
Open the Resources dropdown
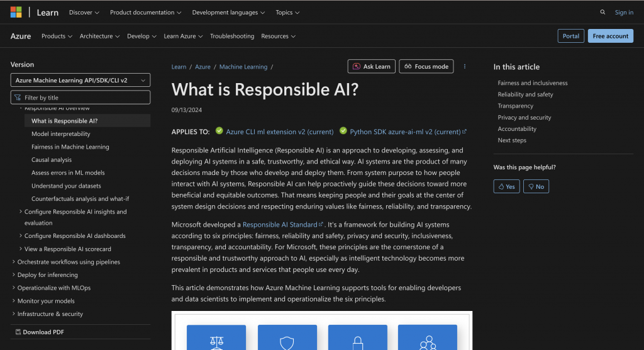[279, 36]
